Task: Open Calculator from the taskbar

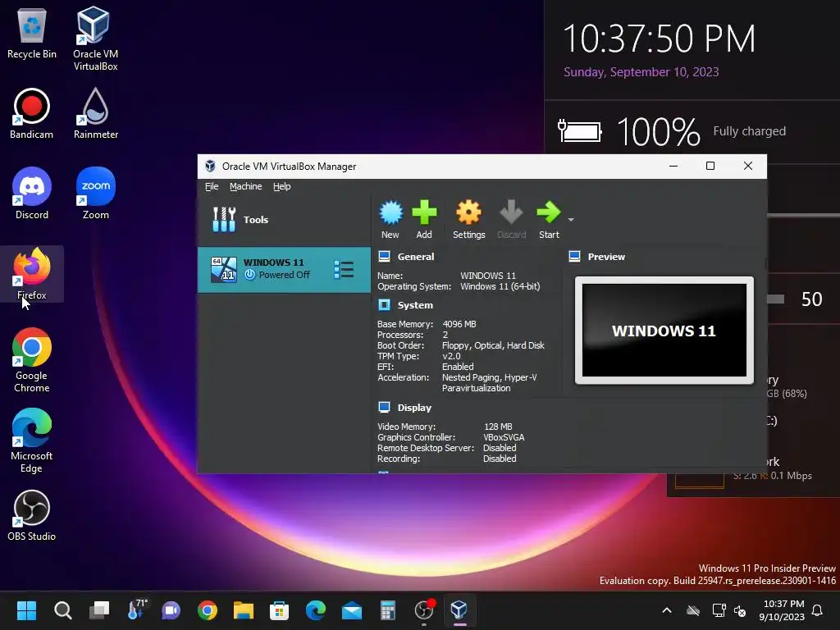Action: pos(388,610)
